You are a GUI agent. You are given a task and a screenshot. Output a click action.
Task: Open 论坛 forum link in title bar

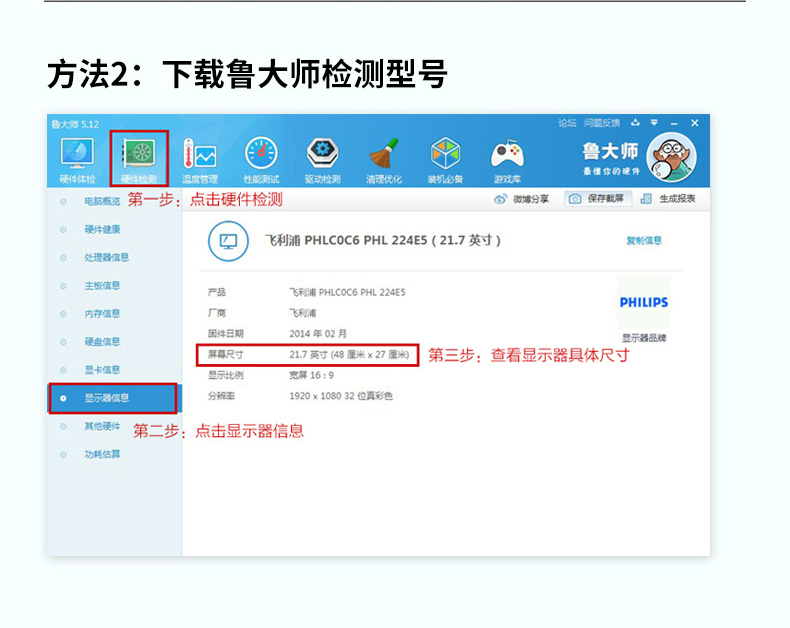click(567, 123)
